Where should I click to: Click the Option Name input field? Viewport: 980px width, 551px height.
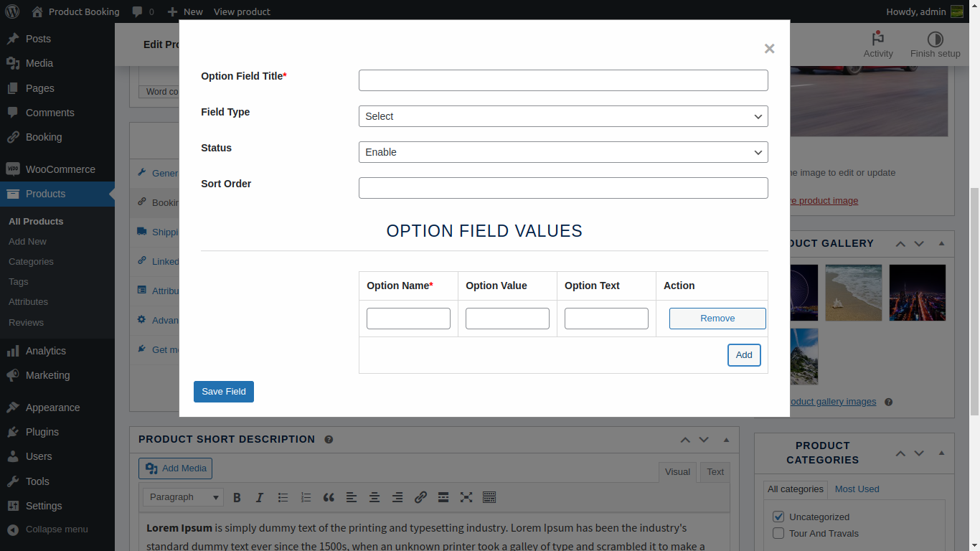(x=408, y=319)
